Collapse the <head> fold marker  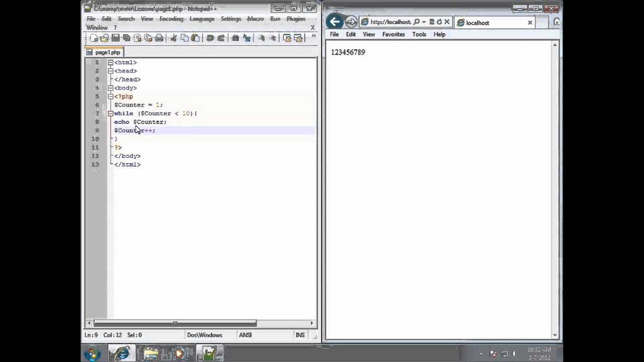[110, 71]
